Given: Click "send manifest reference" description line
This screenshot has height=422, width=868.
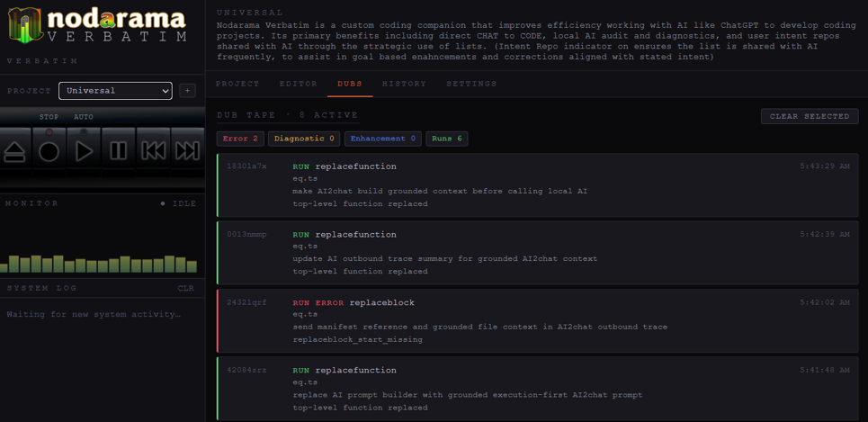Looking at the screenshot, I should [480, 327].
